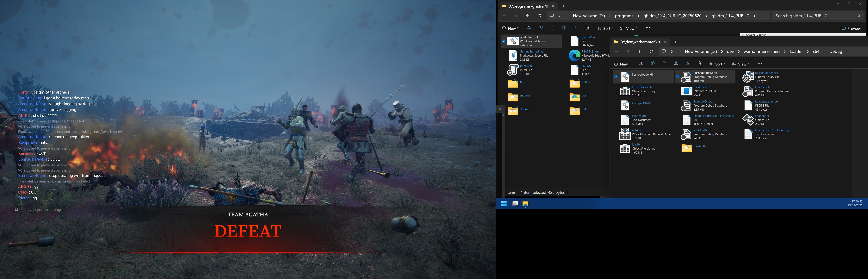This screenshot has width=868, height=279.
Task: Click Search ghidra_11.4_PUBLIC field
Action: (x=818, y=16)
